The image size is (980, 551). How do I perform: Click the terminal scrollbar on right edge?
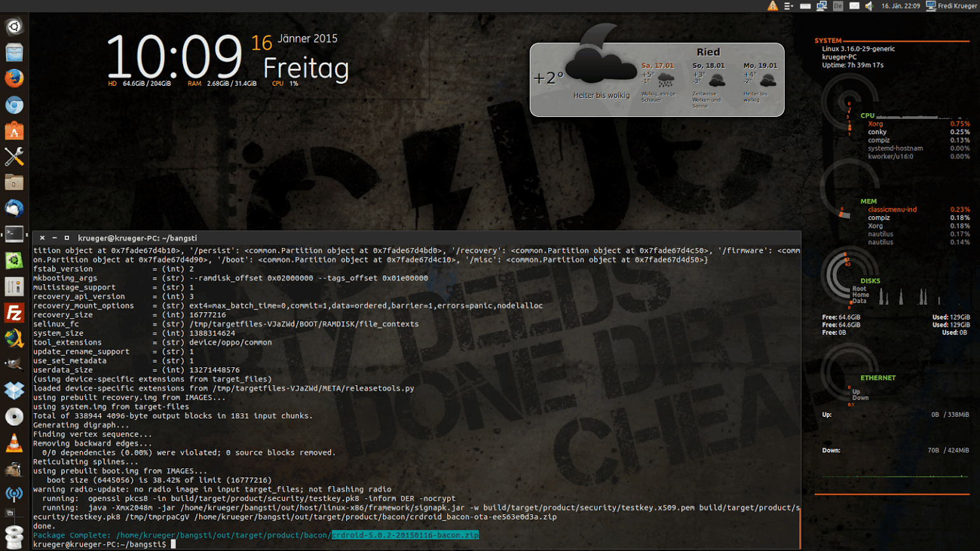(800, 527)
